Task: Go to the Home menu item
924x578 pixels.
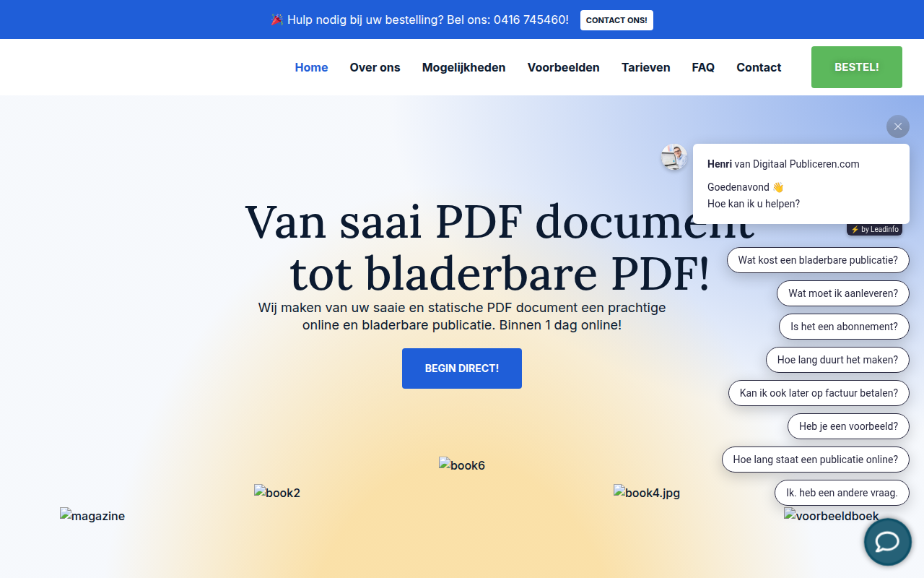Action: click(311, 67)
